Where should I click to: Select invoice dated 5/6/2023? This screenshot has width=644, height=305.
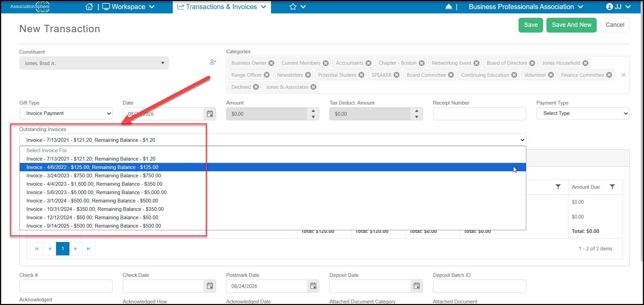[273, 192]
